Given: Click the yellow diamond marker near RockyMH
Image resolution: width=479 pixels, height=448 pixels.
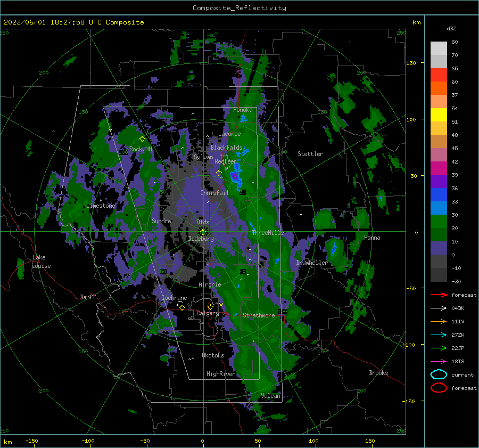Looking at the screenshot, I should pos(142,139).
